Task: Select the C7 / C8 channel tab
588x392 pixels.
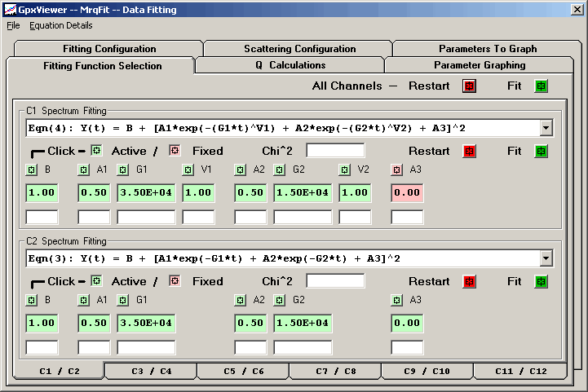Action: coord(336,371)
